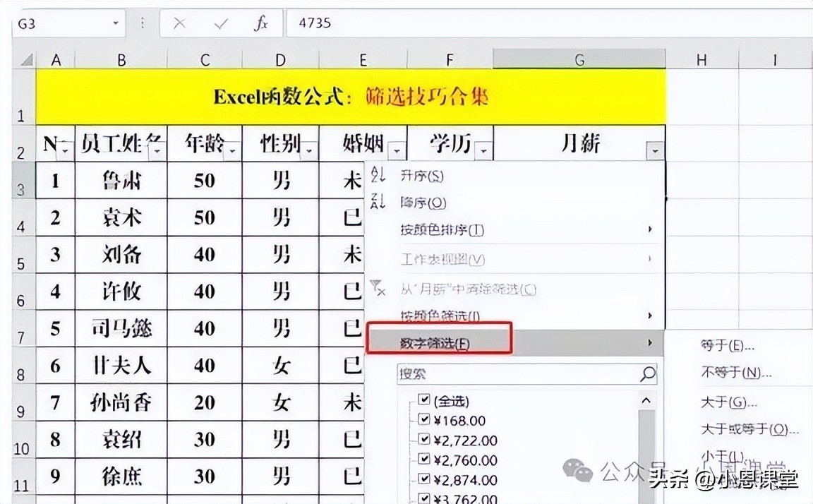The image size is (813, 504).
Task: Open the 月薪 column filter dropdown
Action: 656,150
